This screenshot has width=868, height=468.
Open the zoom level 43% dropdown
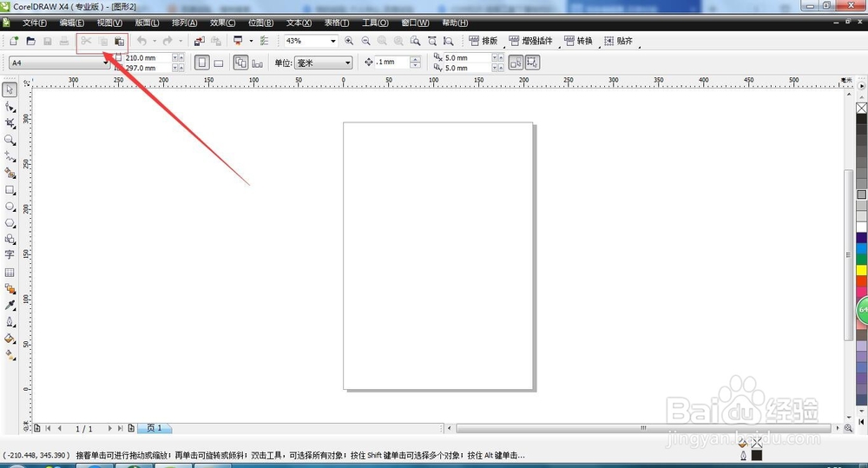tap(333, 41)
